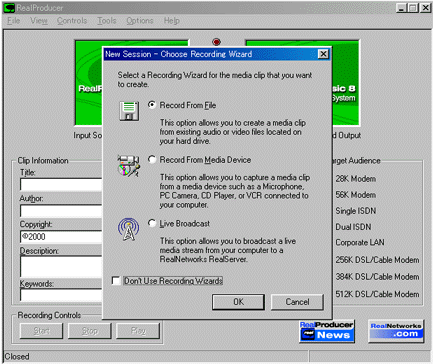The height and width of the screenshot is (364, 433).
Task: Click the Encoded Output preview pane
Action: pyautogui.click(x=346, y=83)
